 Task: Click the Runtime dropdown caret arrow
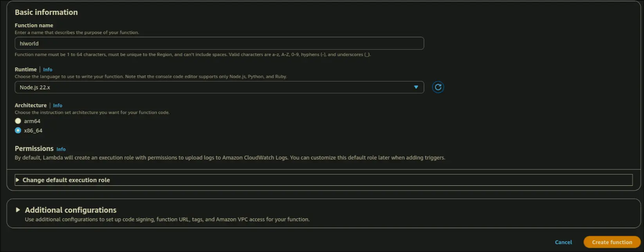[416, 87]
